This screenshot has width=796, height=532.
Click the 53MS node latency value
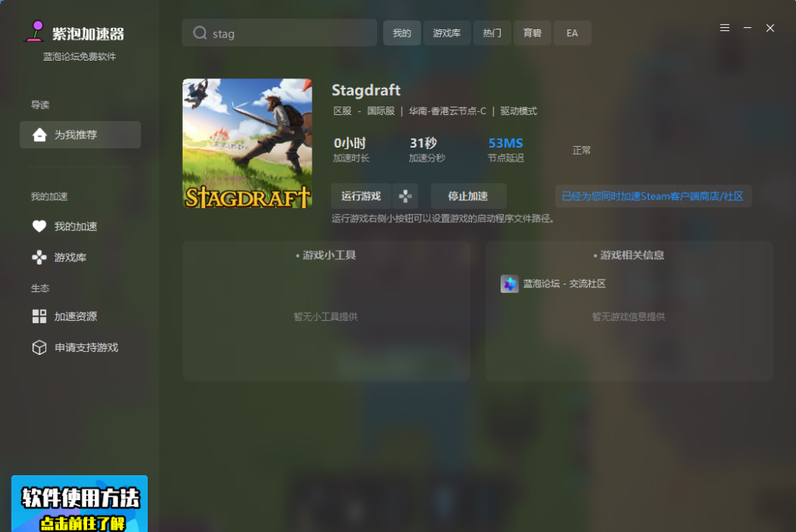(505, 143)
